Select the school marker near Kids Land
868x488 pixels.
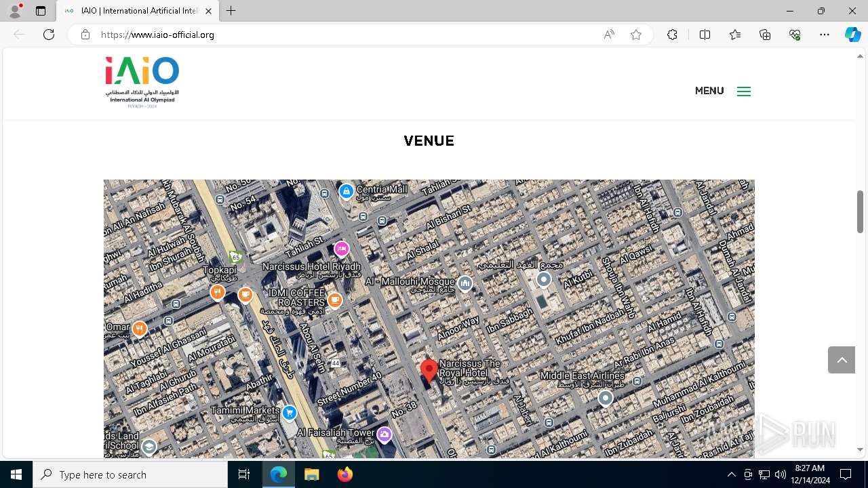click(x=149, y=447)
